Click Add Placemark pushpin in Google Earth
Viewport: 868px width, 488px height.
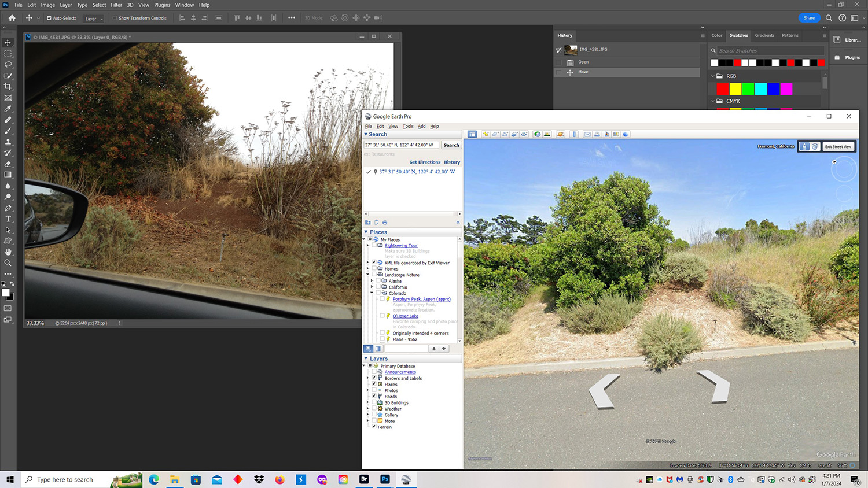tap(486, 134)
